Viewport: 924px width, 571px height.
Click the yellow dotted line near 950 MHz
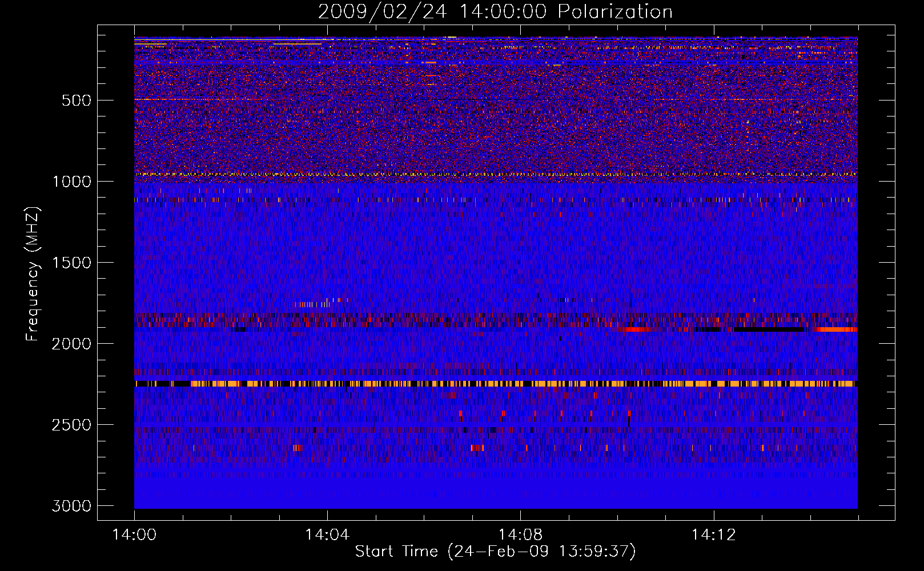click(496, 174)
